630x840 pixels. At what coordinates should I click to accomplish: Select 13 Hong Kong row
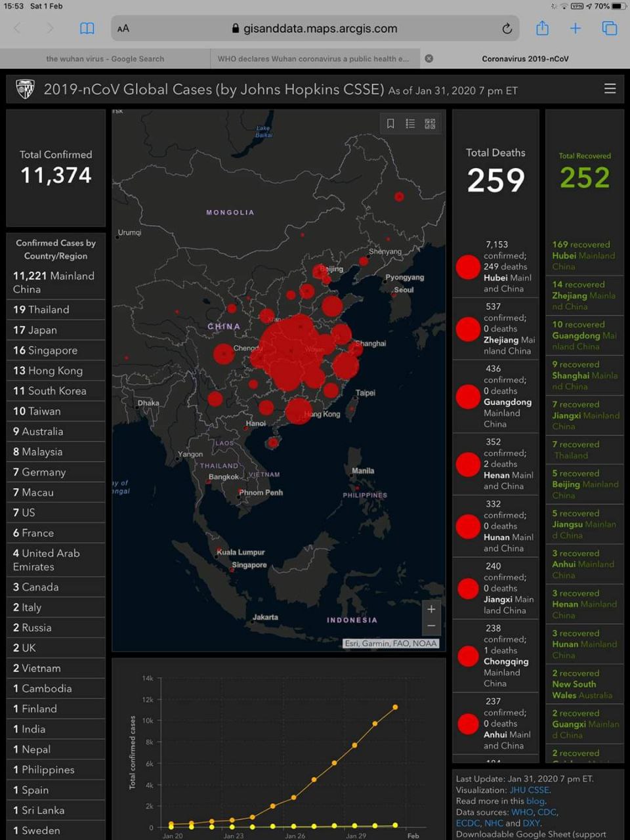[x=56, y=370]
